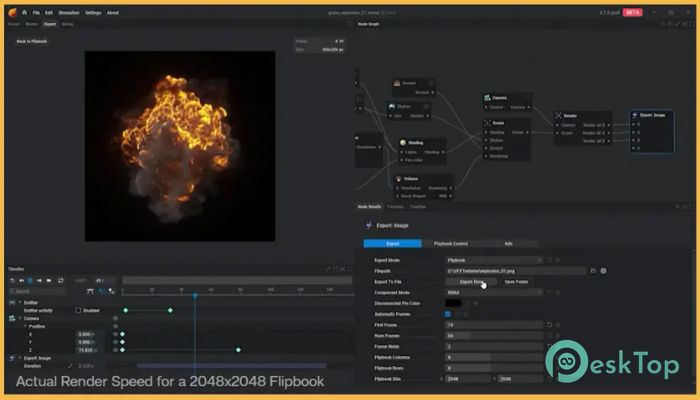Click the Export: Image header icon in details
This screenshot has width=700, height=400.
(369, 225)
